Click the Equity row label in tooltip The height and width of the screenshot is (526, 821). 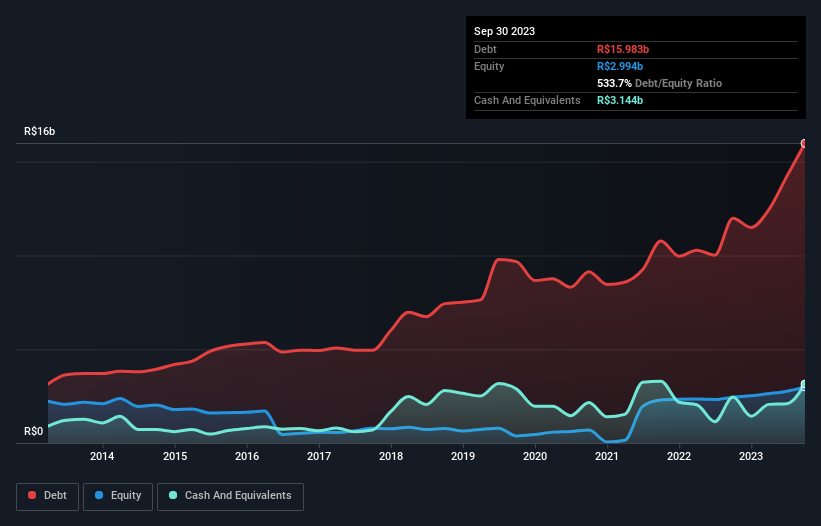pyautogui.click(x=489, y=66)
